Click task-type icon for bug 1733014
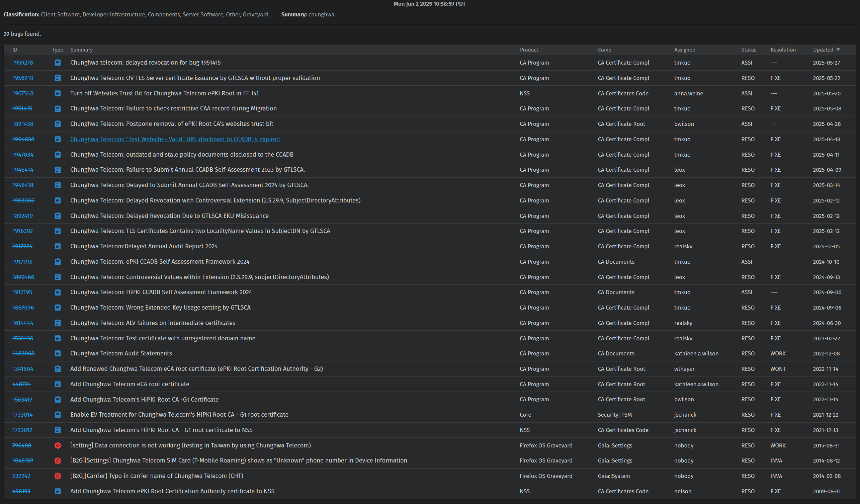The width and height of the screenshot is (860, 504). pos(58,415)
